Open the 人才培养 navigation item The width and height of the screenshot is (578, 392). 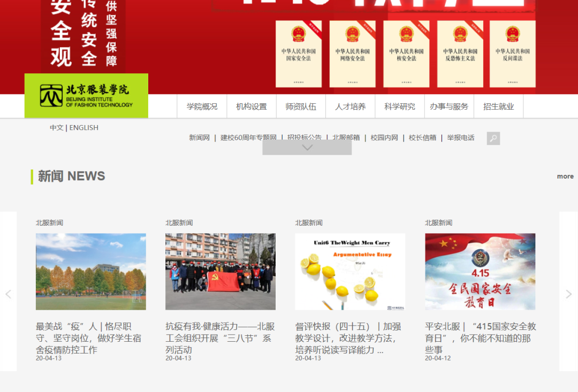pos(351,106)
